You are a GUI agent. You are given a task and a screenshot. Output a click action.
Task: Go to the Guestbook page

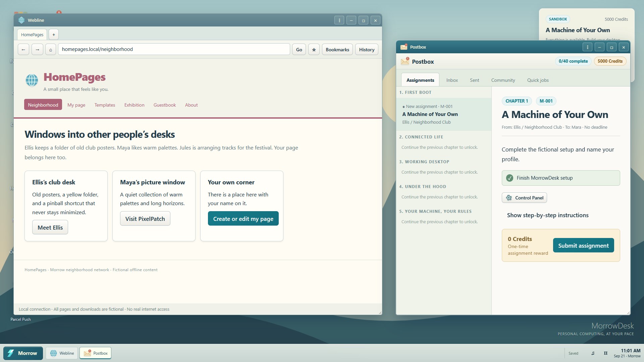(x=165, y=105)
